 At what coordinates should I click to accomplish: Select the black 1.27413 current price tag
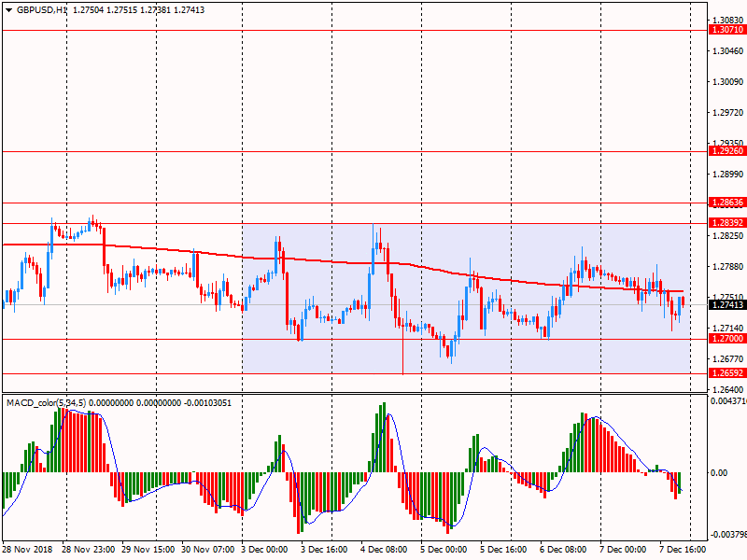point(727,305)
